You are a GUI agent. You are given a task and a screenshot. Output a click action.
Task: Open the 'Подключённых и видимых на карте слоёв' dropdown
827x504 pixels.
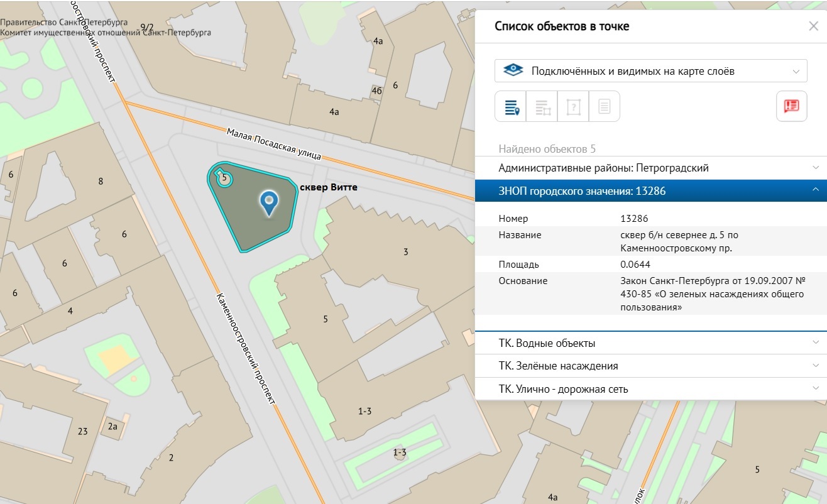[650, 71]
